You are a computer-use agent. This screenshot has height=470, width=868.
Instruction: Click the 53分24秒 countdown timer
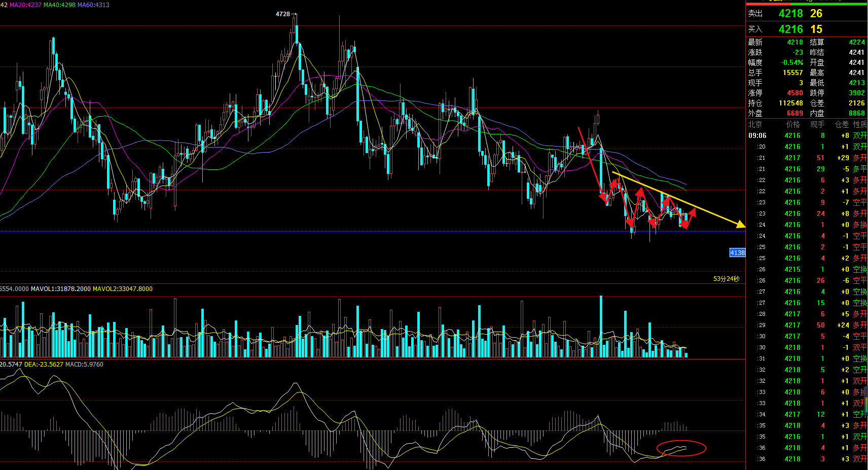click(726, 279)
